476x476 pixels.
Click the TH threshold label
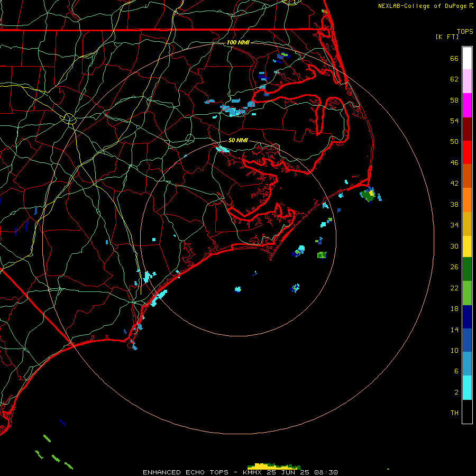coord(454,413)
